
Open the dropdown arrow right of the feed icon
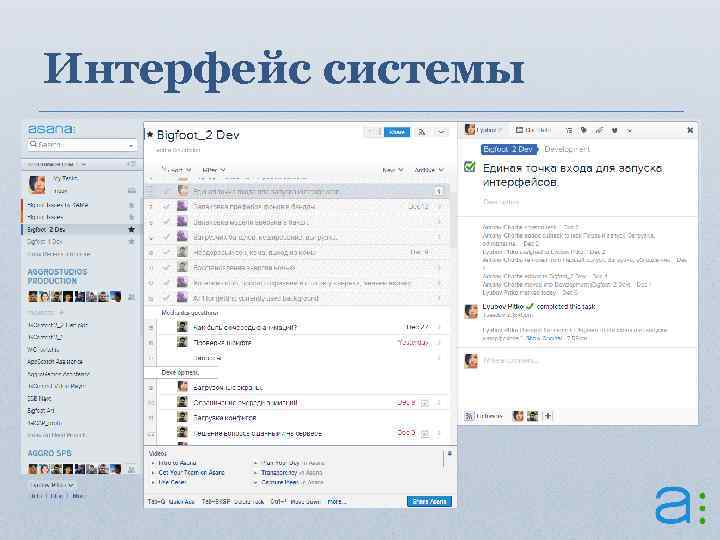pyautogui.click(x=441, y=132)
